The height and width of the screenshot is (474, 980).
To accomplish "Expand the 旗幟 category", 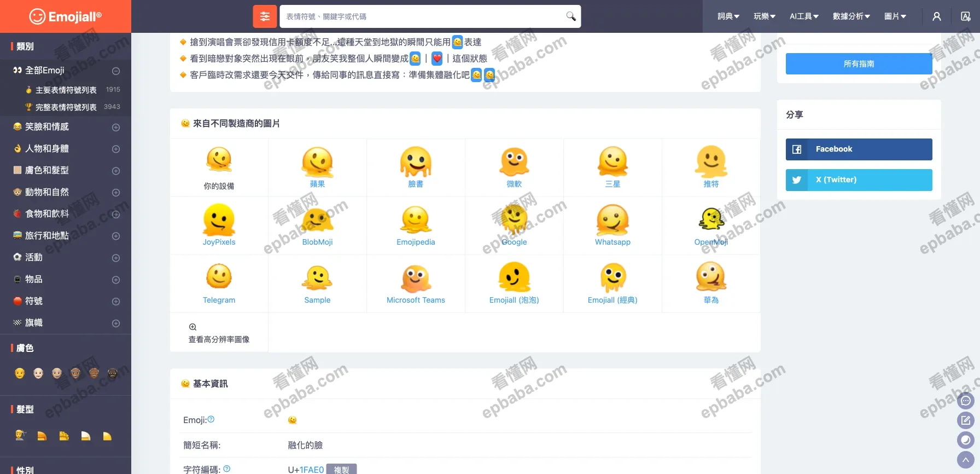I will [116, 323].
